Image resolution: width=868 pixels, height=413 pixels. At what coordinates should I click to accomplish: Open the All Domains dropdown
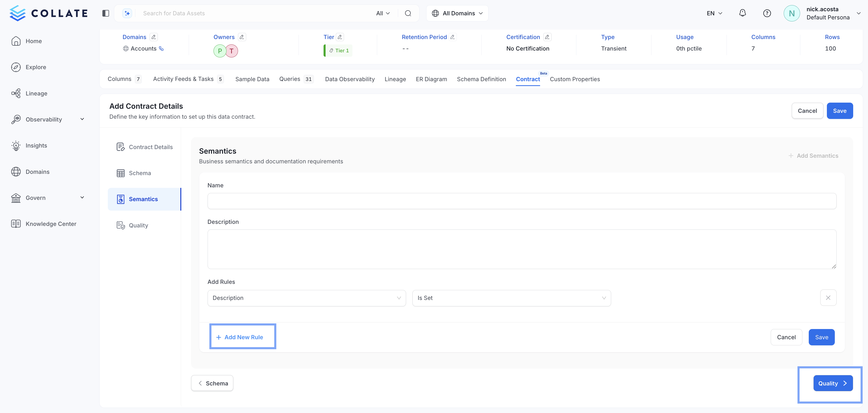[x=457, y=13]
